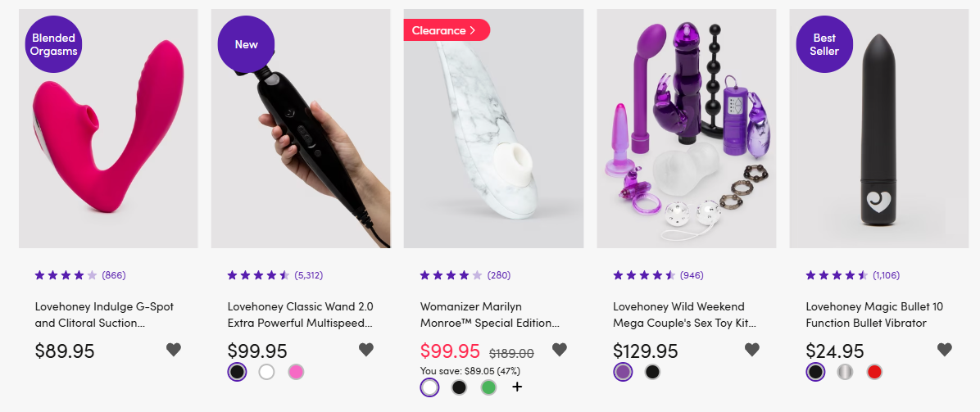980x412 pixels.
Task: Click the Best Seller bullet vibrator image
Action: pyautogui.click(x=878, y=129)
